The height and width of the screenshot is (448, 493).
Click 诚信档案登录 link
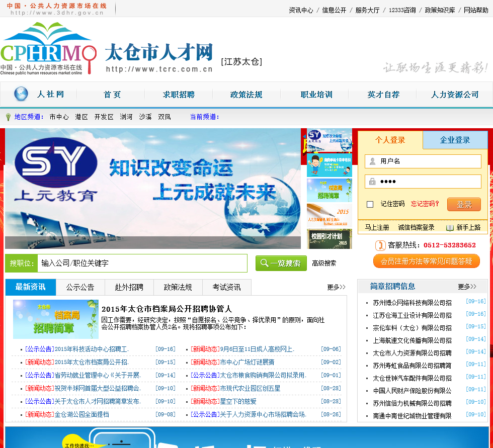click(416, 227)
